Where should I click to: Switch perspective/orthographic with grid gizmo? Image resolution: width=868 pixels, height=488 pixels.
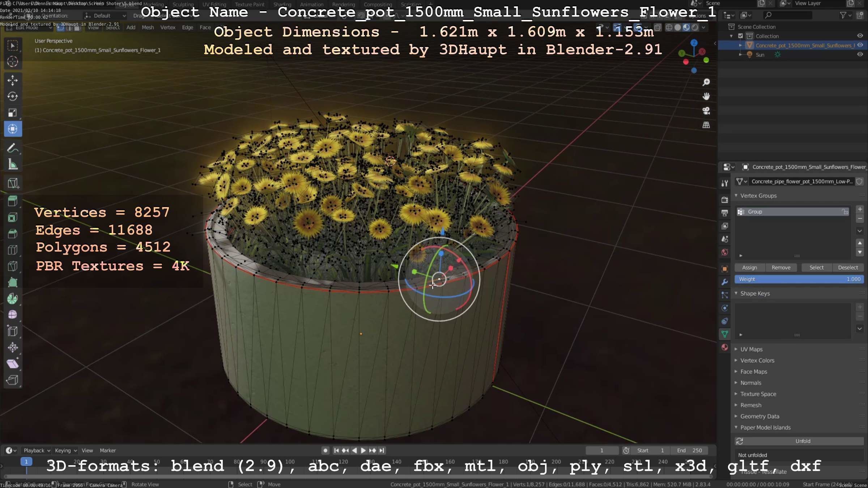coord(706,125)
